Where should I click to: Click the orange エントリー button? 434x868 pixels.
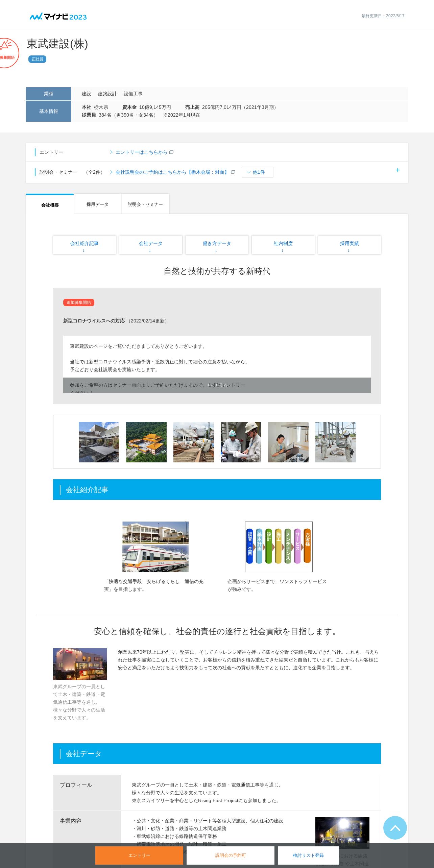139,855
